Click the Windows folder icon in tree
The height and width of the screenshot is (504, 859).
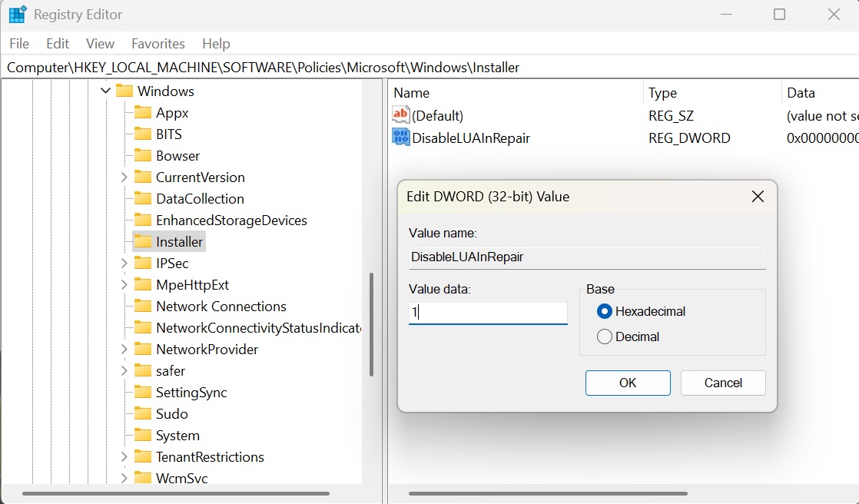(x=124, y=91)
